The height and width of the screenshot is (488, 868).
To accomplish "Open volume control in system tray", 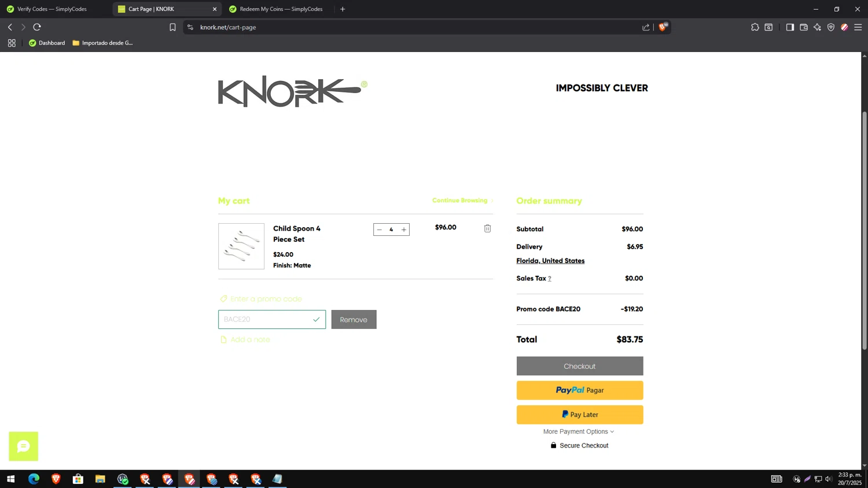I will tap(829, 479).
